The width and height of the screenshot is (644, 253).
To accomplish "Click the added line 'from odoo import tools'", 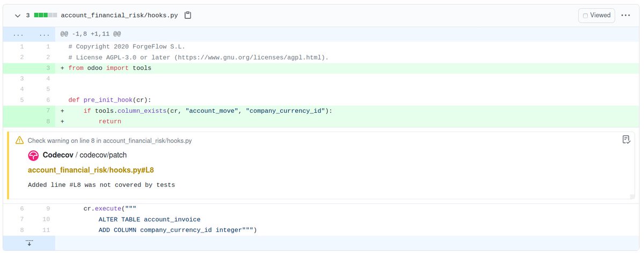I will [109, 68].
